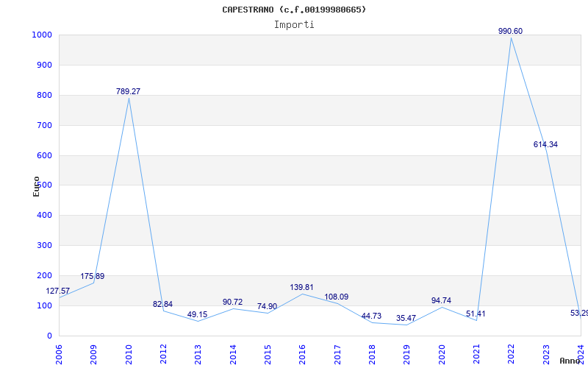
Task: Click the 2013 x-axis year label
Action: 198,355
